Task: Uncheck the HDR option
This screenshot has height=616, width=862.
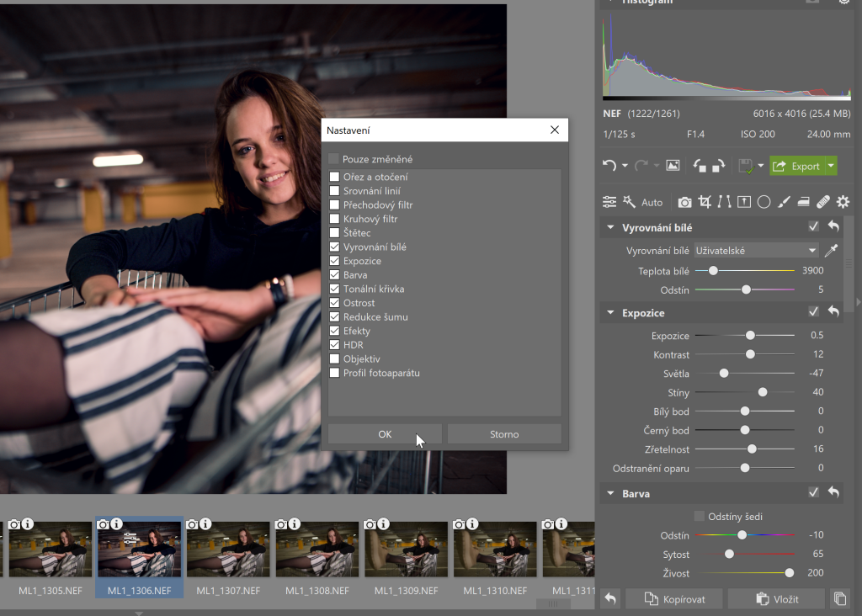Action: click(334, 344)
